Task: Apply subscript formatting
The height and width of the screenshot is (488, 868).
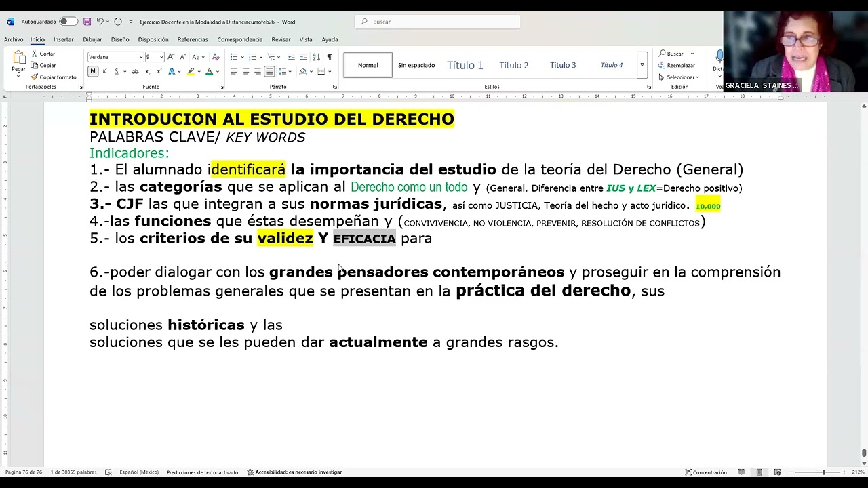Action: point(147,71)
